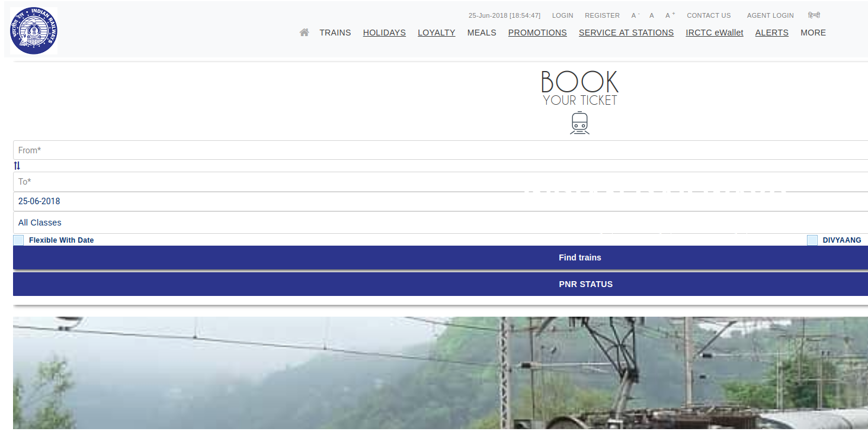Click the Indian Railways logo
This screenshot has height=438, width=868.
[x=34, y=31]
